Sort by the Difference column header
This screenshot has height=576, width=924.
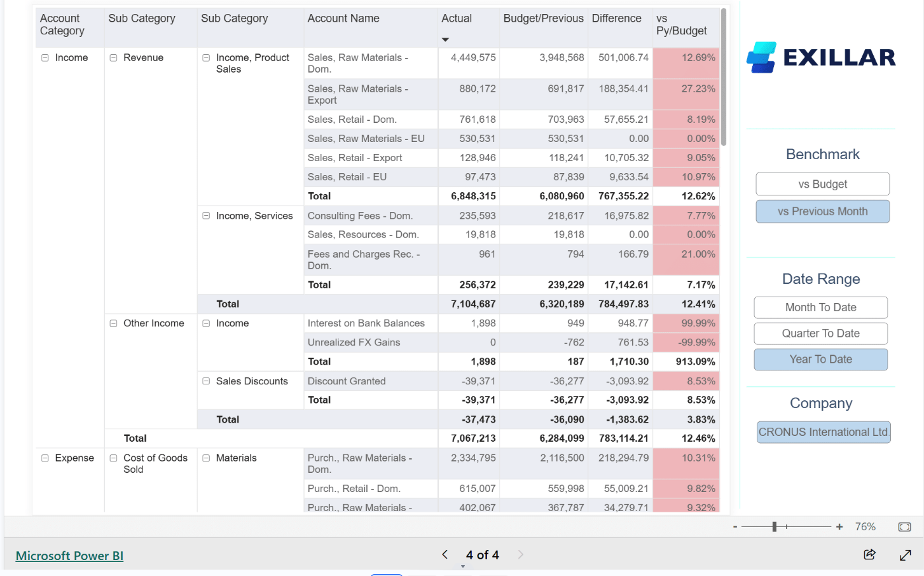[616, 18]
